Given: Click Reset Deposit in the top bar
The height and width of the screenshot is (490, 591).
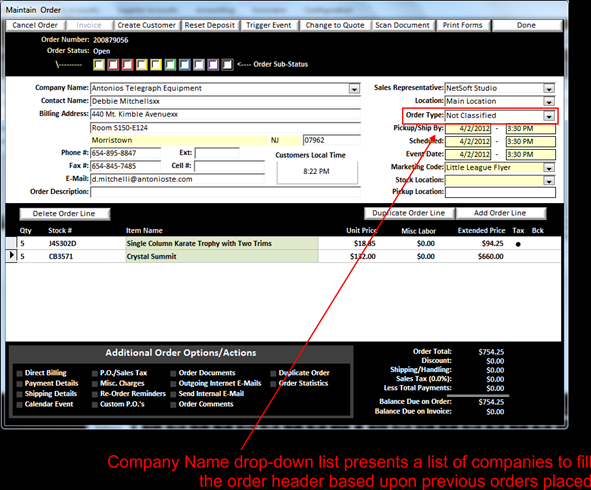Looking at the screenshot, I should point(210,25).
